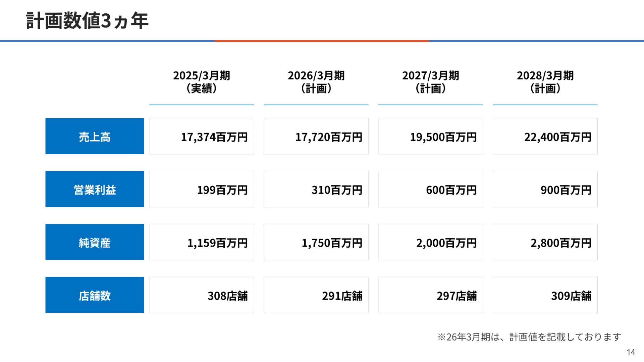Click the page number 14
Image resolution: width=644 pixels, height=362 pixels.
coord(631,352)
